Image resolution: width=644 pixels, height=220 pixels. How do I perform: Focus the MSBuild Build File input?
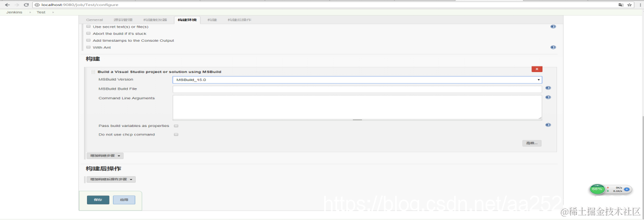[x=357, y=89]
